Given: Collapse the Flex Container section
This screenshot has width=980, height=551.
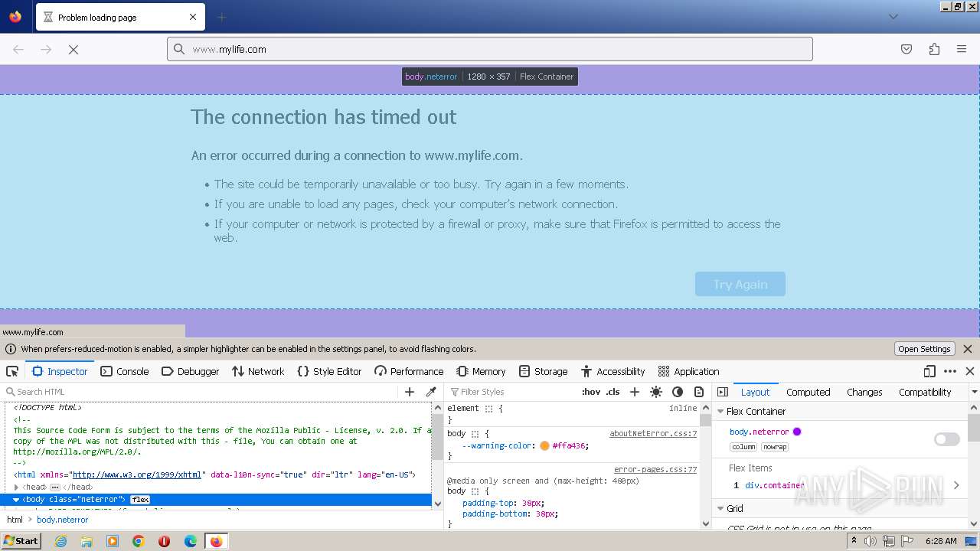Looking at the screenshot, I should (x=720, y=412).
